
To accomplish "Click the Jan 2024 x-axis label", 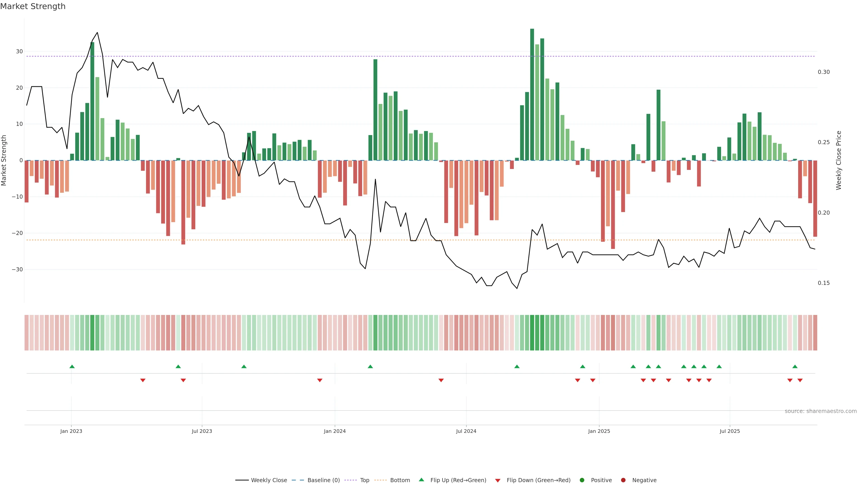I will 335,431.
